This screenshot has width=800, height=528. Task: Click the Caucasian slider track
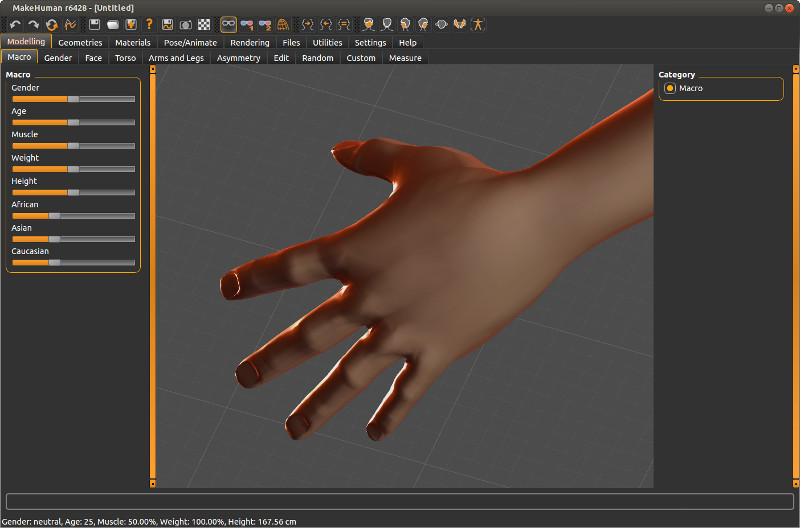(x=73, y=263)
